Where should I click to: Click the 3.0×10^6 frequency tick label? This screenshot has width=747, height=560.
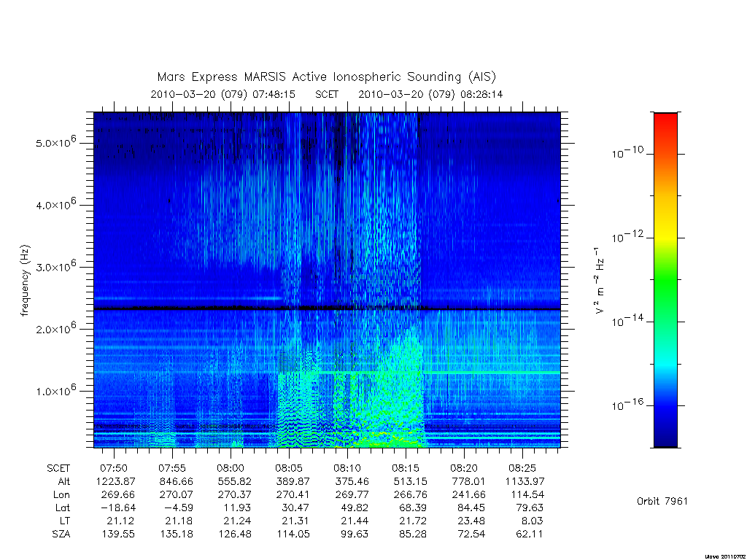click(55, 266)
